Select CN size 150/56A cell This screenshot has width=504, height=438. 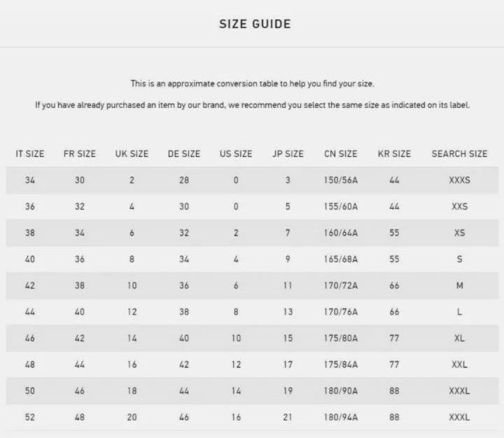pyautogui.click(x=341, y=180)
